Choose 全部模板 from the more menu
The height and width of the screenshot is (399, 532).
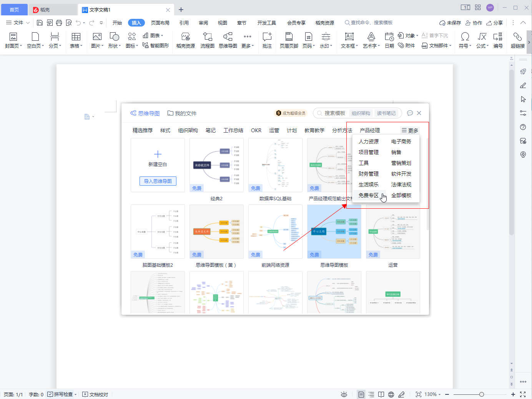tap(401, 195)
